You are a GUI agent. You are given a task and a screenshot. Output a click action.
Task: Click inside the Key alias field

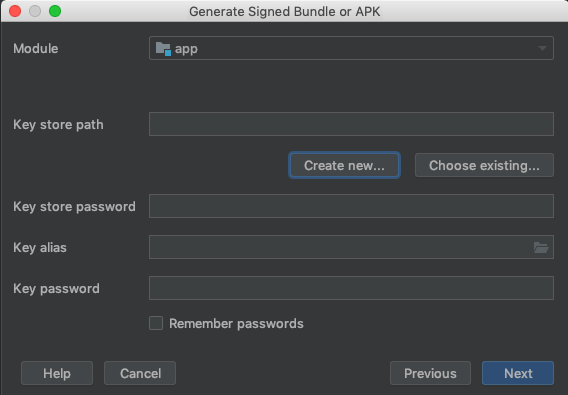click(341, 247)
